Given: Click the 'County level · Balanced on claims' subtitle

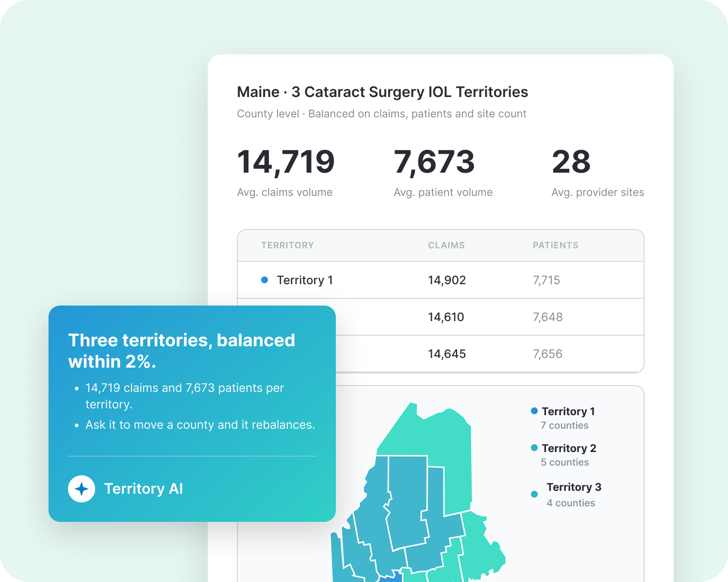Looking at the screenshot, I should pos(381,114).
